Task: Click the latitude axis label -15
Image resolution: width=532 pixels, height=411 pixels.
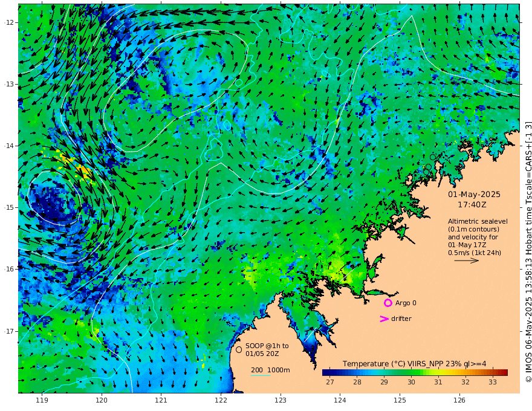Action: pyautogui.click(x=9, y=207)
